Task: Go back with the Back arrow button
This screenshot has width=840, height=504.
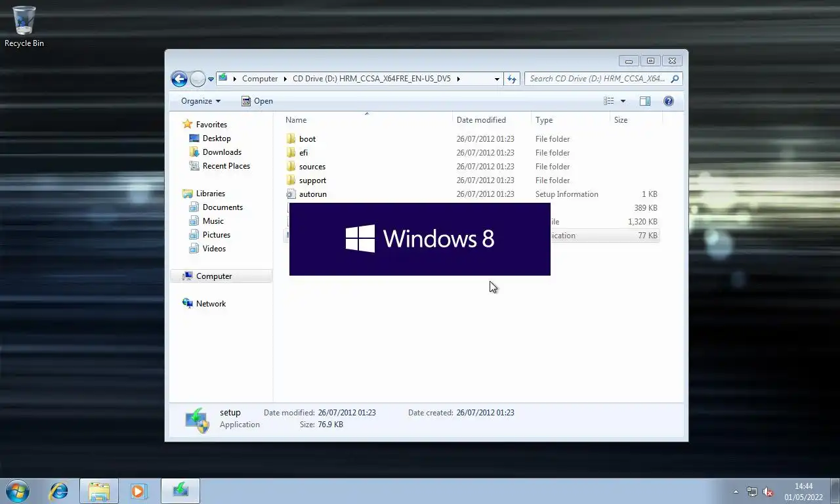Action: 179,79
